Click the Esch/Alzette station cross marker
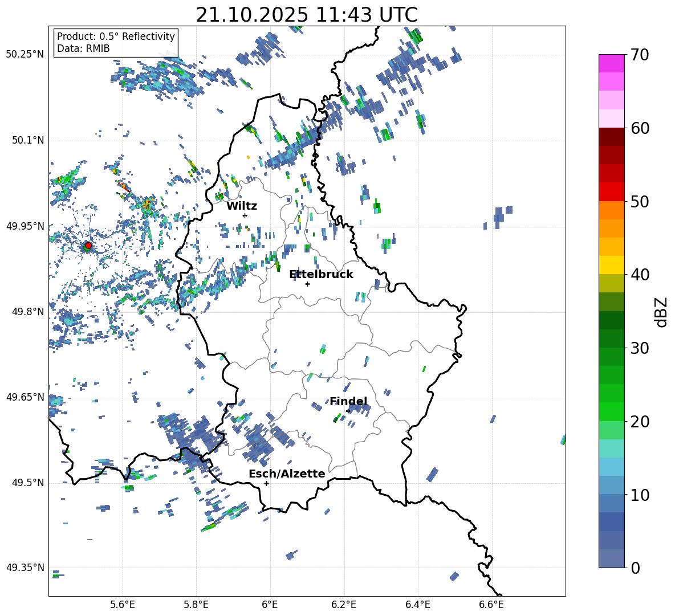 click(266, 483)
